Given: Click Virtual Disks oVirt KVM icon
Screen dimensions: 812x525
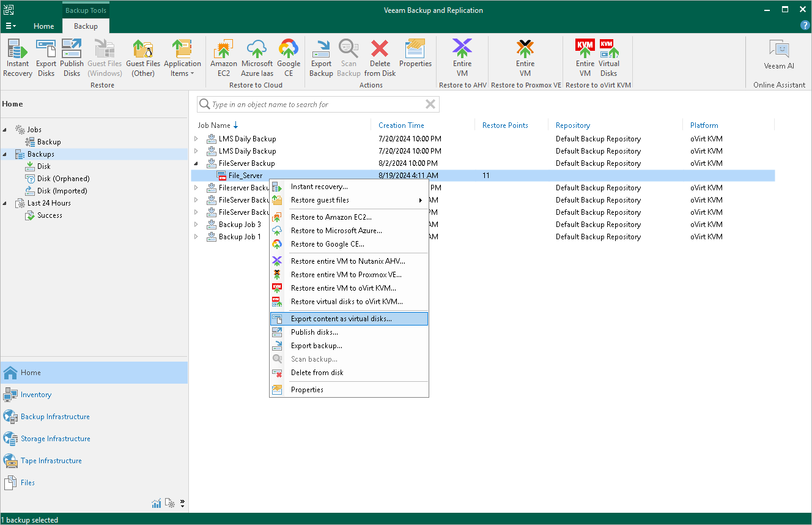Looking at the screenshot, I should pyautogui.click(x=608, y=58).
